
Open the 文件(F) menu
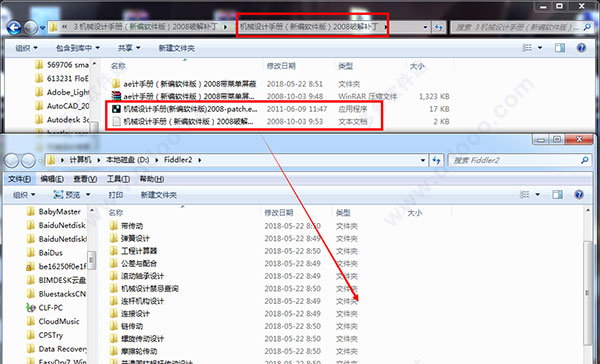click(20, 179)
